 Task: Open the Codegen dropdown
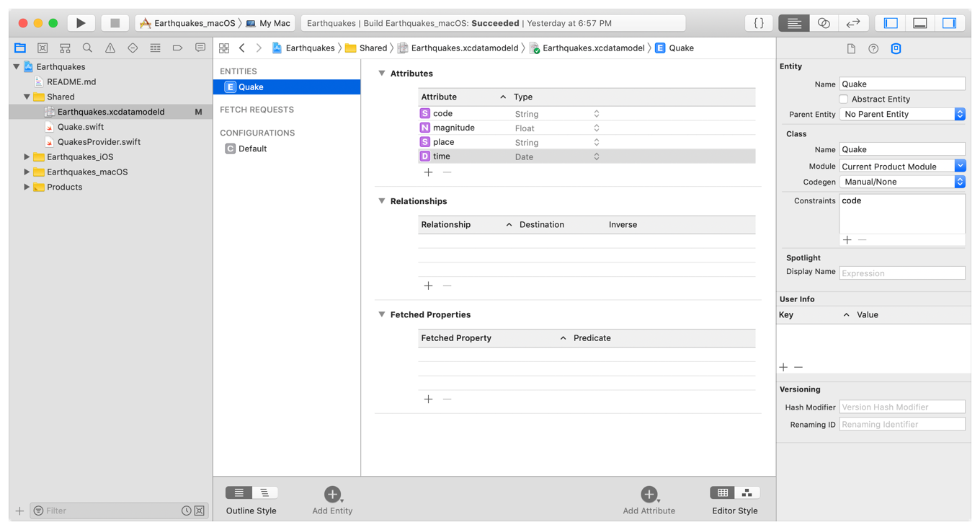tap(901, 182)
